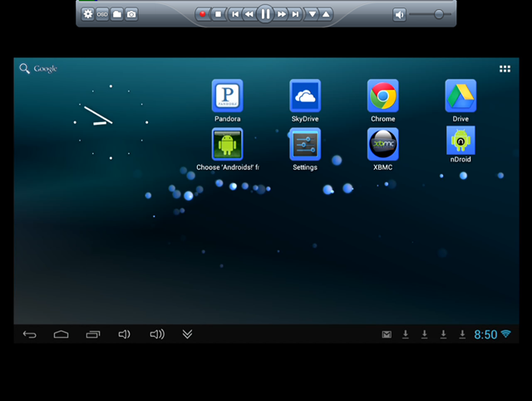Open the recent apps navigation button
Screen dimensions: 532x401
coord(92,334)
